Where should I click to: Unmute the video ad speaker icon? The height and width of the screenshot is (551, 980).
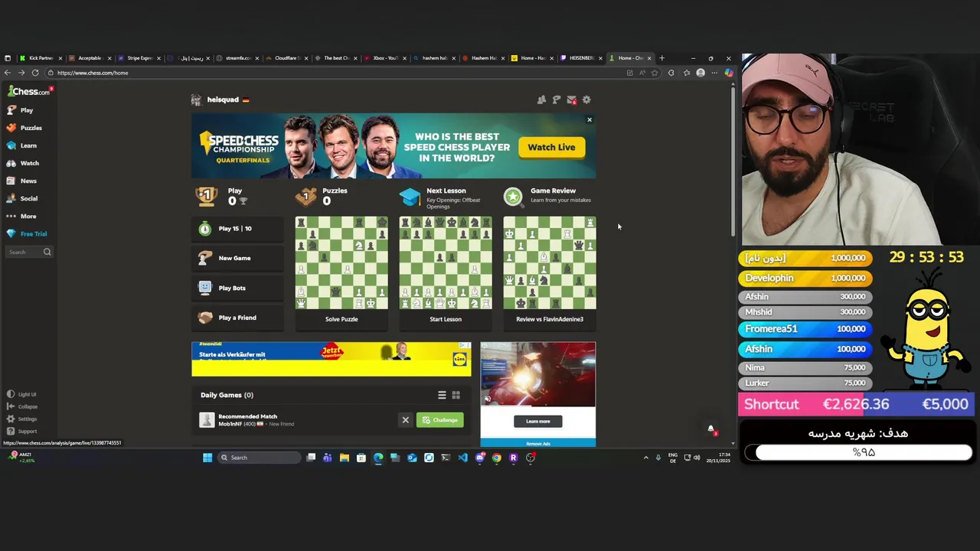coord(488,398)
